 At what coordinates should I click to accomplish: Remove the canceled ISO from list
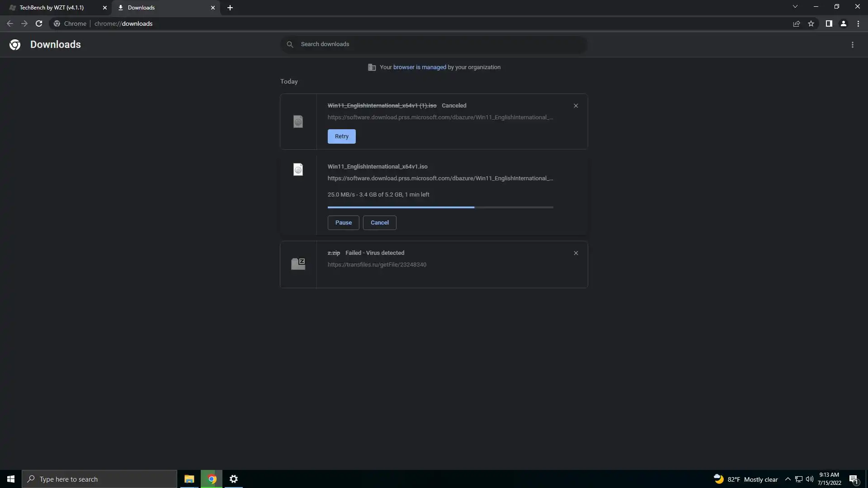[x=576, y=106]
